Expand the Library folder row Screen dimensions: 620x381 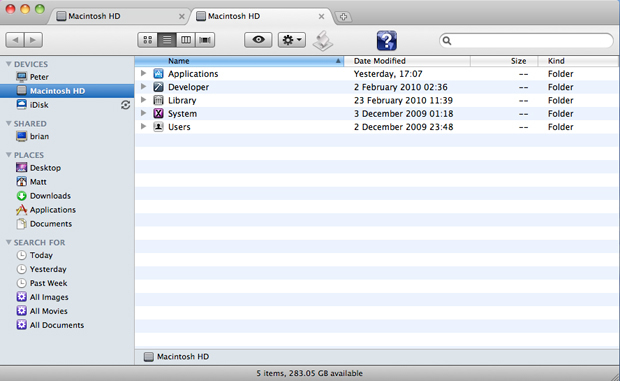(x=144, y=100)
